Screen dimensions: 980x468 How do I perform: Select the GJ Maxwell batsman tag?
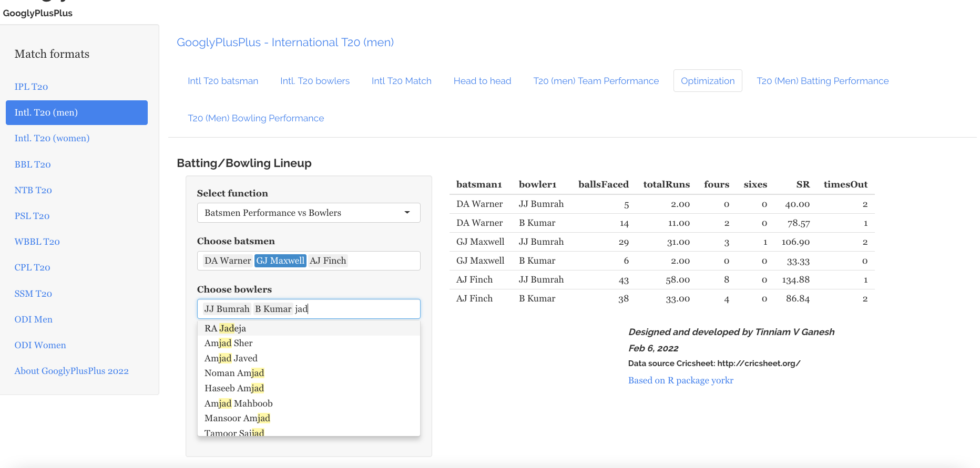[280, 261]
